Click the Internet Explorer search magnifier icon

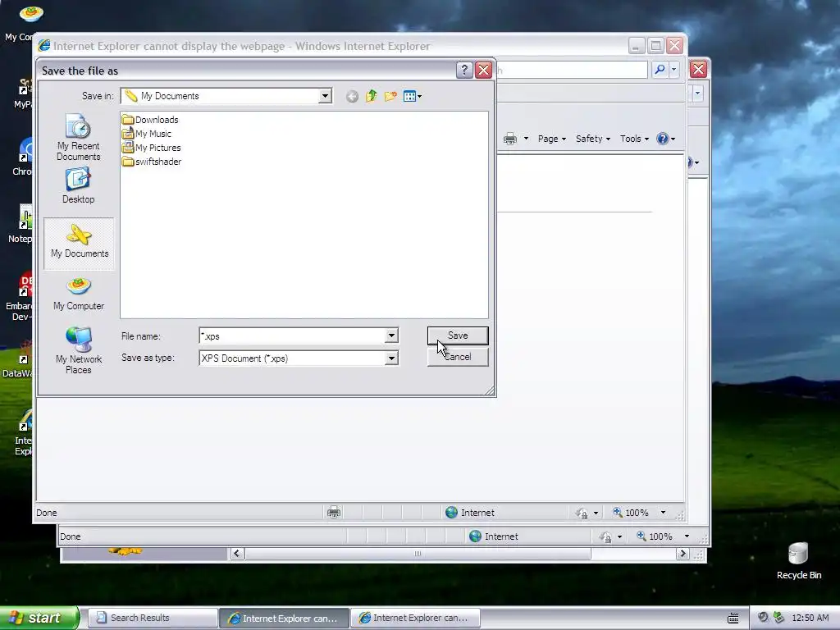660,69
